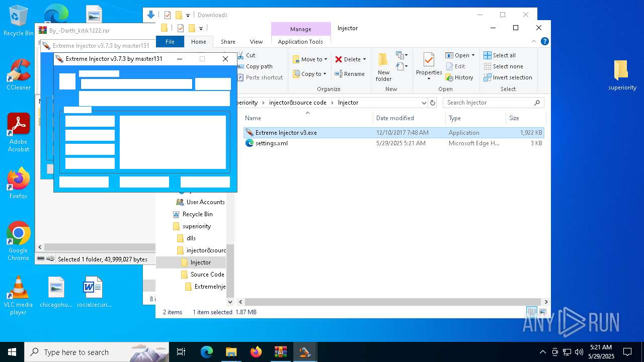Click Copy path in the ribbon
644x362 pixels.
pos(259,66)
